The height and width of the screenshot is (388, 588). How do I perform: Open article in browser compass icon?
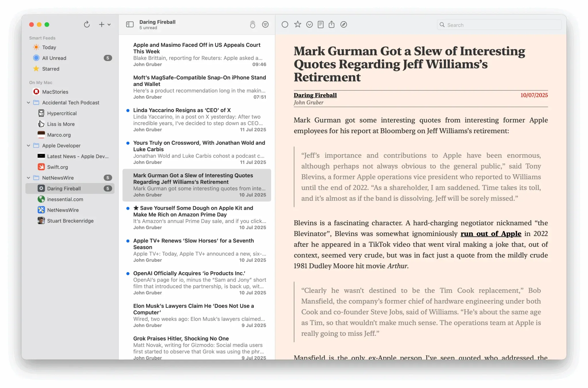click(x=343, y=25)
